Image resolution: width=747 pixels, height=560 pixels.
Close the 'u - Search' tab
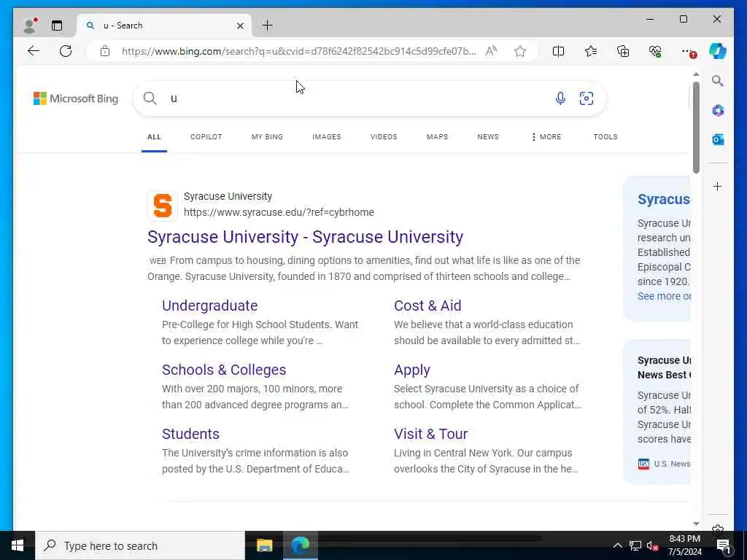click(x=240, y=26)
